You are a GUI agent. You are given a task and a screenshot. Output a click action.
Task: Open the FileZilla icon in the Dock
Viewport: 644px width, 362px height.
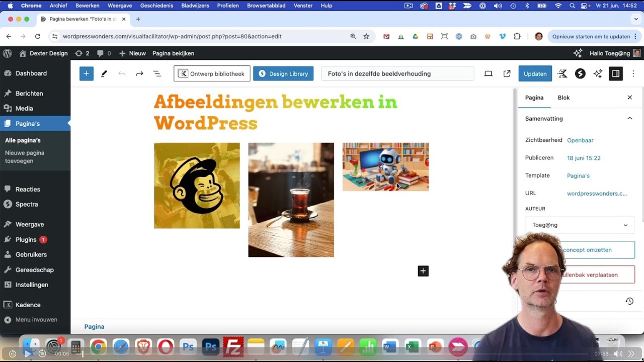[233, 347]
